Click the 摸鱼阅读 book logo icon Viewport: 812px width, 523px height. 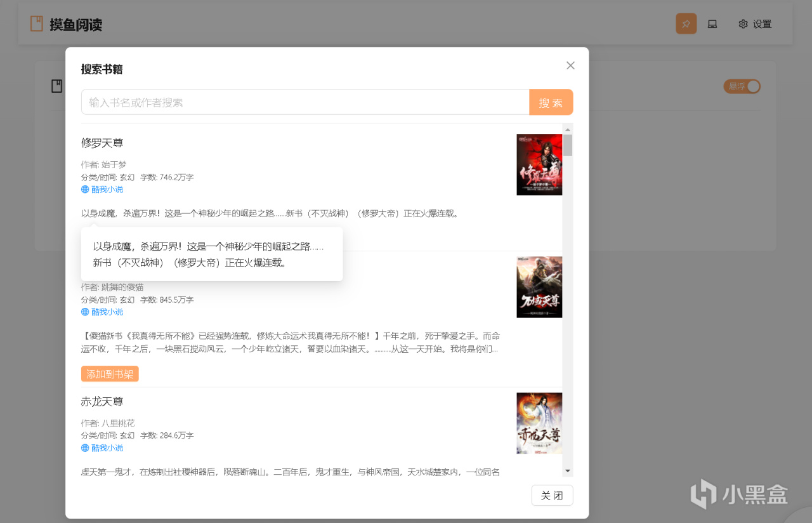point(37,24)
